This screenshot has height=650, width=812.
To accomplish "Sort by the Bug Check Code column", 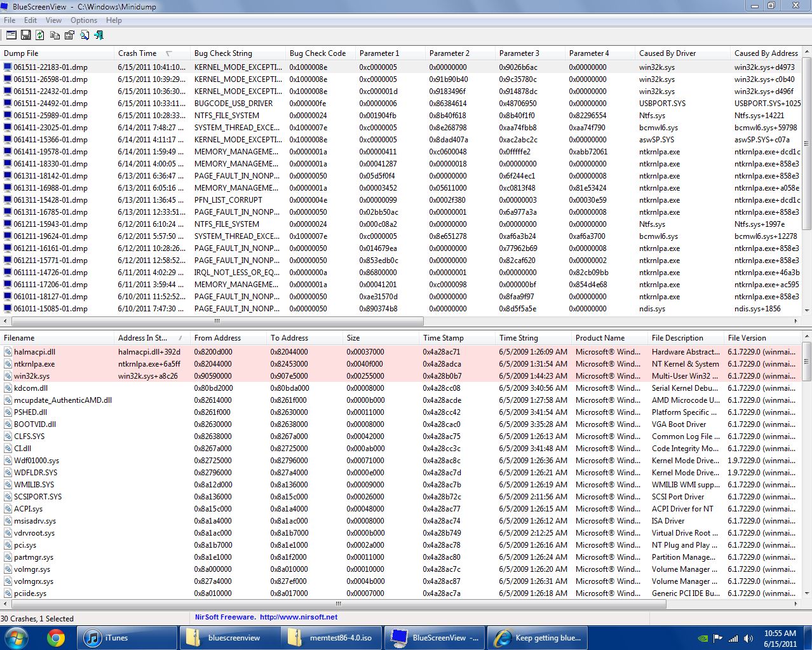I will (321, 53).
